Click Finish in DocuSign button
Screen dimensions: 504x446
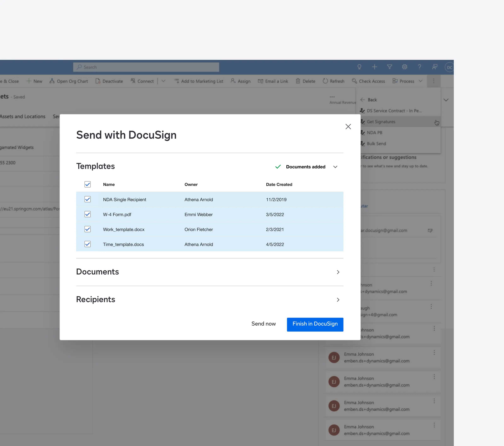pyautogui.click(x=315, y=324)
